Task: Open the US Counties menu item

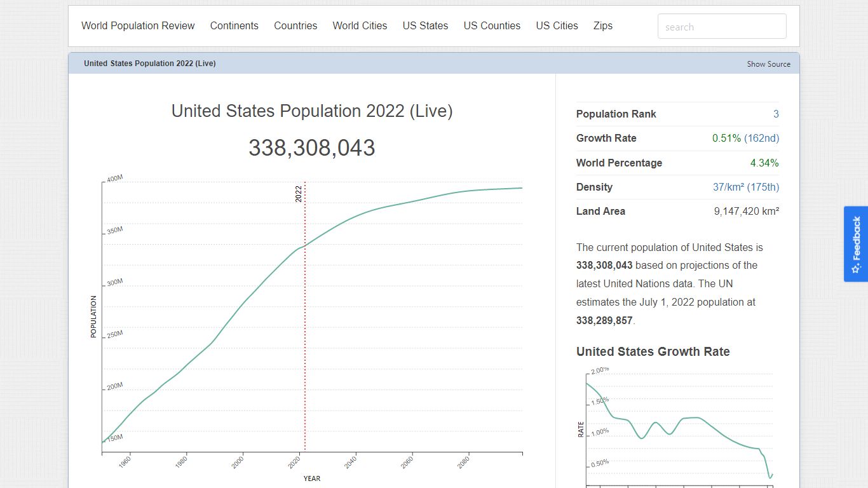Action: click(x=492, y=26)
